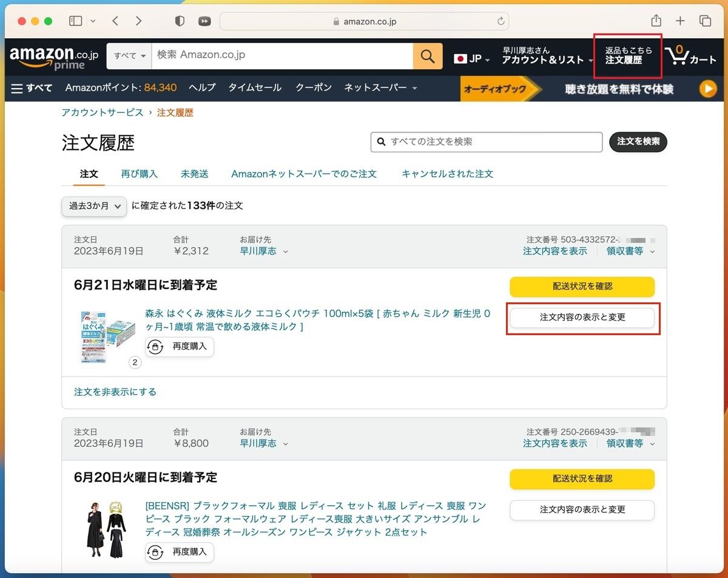Expand 領収書等 for the ¥2,312 order
Viewport: 728px width, 578px height.
[x=631, y=251]
